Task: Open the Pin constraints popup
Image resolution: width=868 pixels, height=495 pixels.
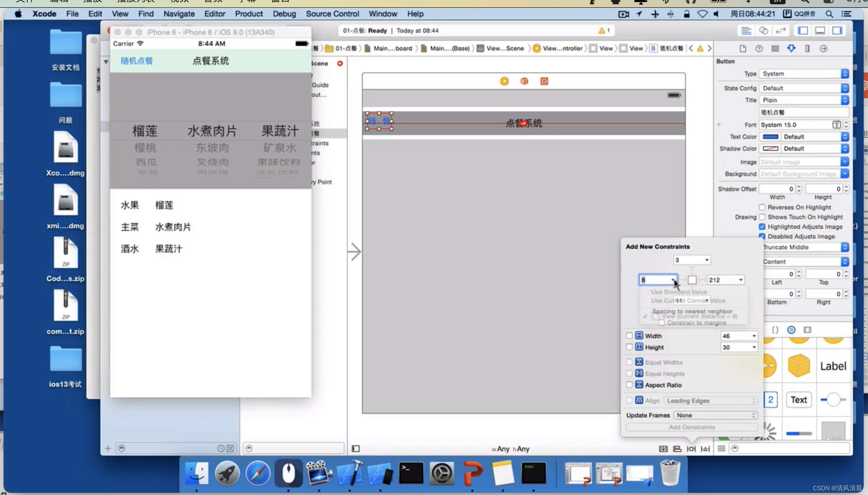Action: point(691,449)
